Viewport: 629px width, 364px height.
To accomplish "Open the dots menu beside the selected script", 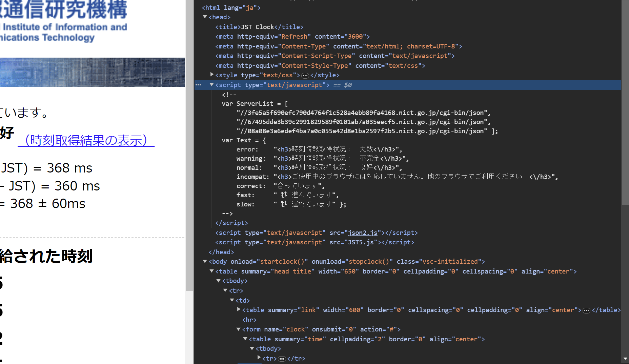I will 198,85.
